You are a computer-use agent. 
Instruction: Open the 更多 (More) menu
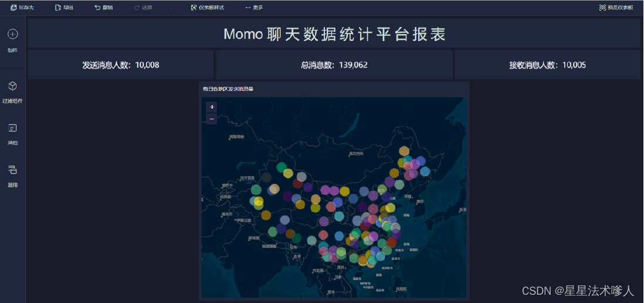click(254, 8)
